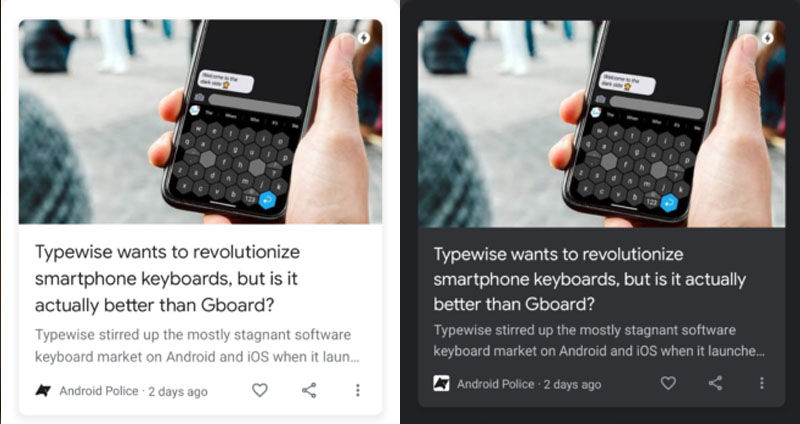Open share options on light card
This screenshot has height=424, width=800.
coord(309,390)
